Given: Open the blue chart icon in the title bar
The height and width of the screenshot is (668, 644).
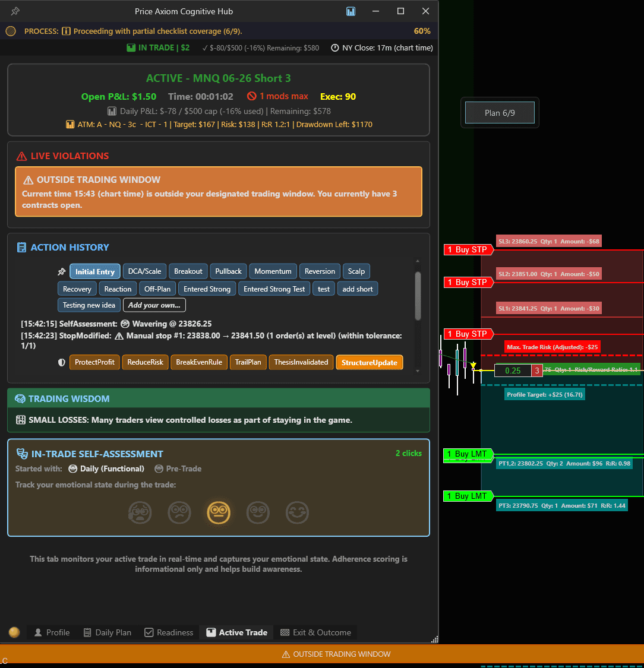Looking at the screenshot, I should point(351,11).
